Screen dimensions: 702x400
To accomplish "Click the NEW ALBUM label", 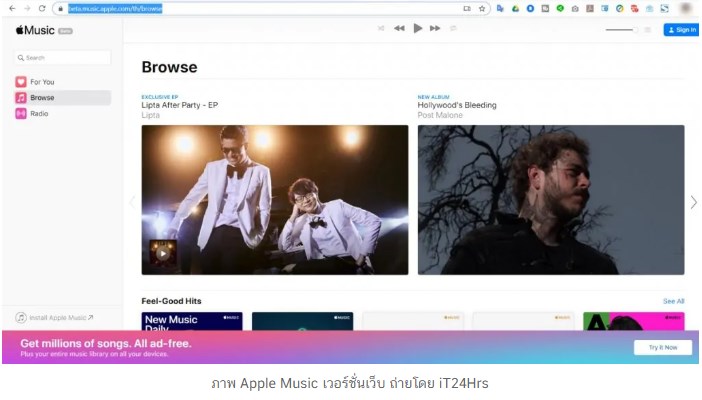I will [x=433, y=97].
